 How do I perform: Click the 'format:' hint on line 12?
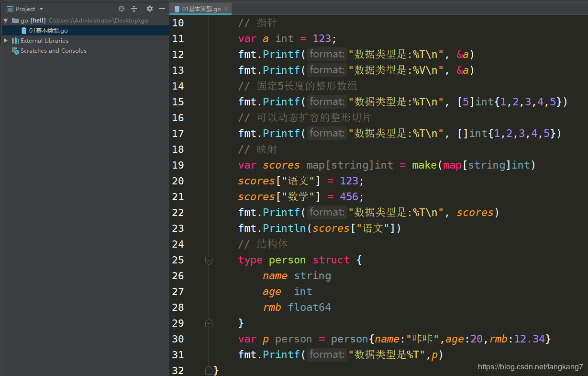click(x=326, y=54)
